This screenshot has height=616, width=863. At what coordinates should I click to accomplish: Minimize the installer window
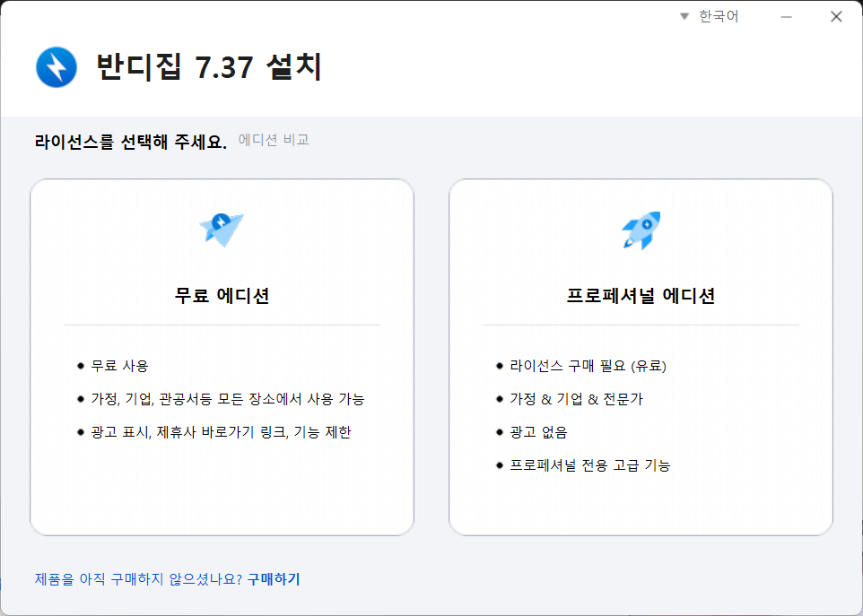787,17
